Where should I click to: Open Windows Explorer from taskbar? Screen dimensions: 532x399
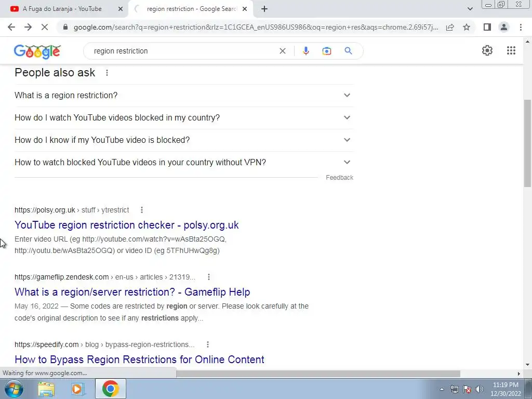[x=46, y=389]
